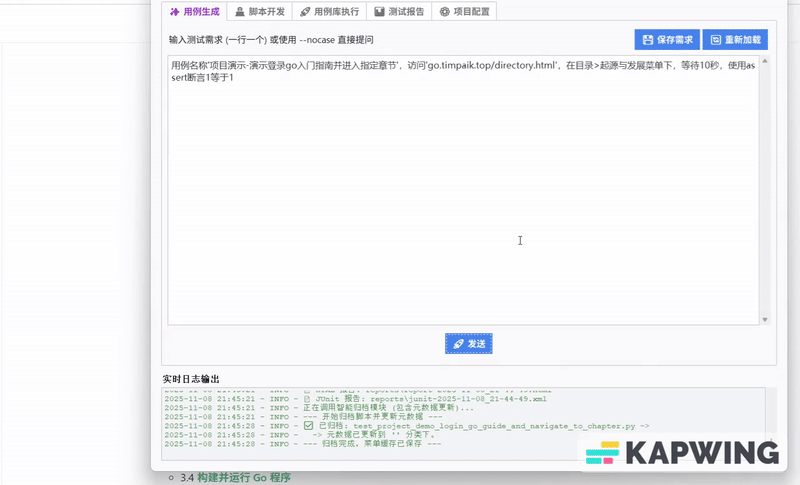Open the 项目配置 tab

464,11
